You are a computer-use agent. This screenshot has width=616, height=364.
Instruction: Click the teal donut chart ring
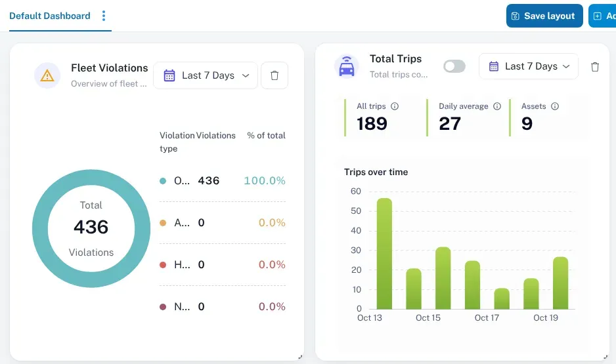[x=40, y=228]
